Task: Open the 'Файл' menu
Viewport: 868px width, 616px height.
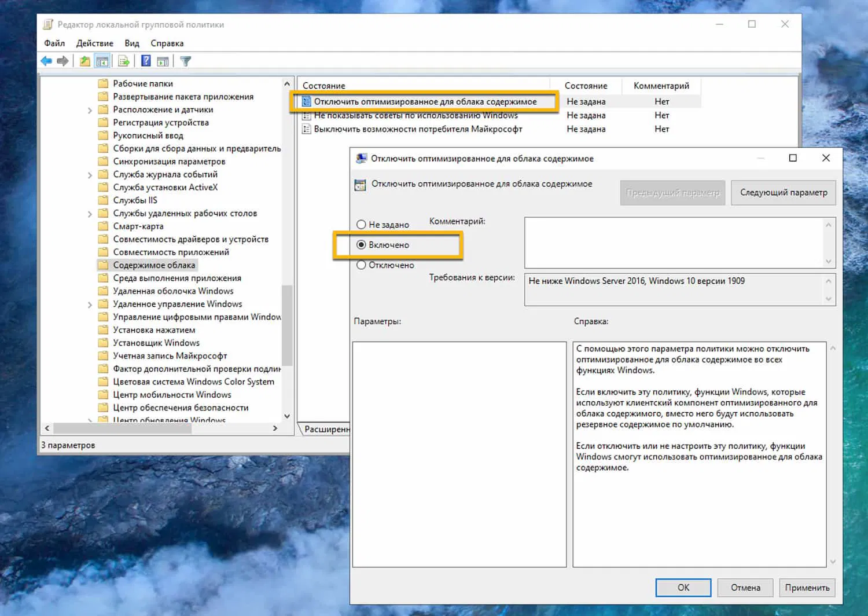Action: [x=54, y=43]
